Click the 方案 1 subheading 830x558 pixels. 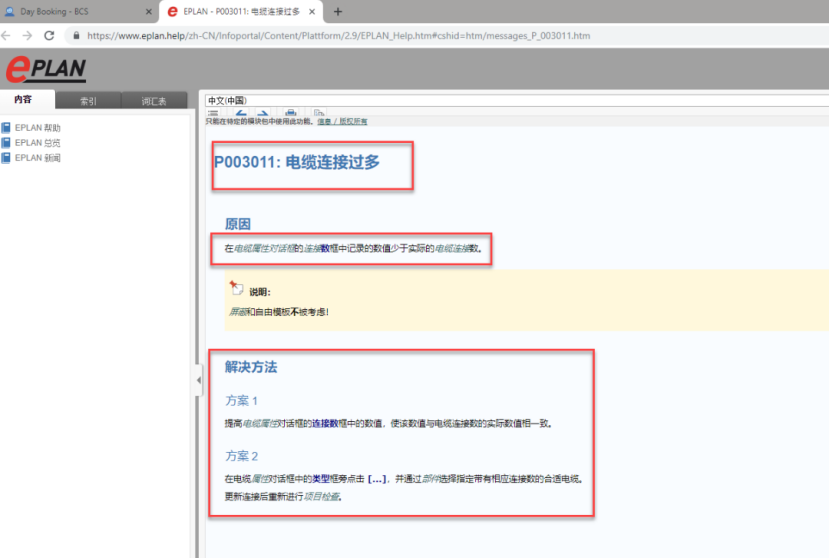coord(241,401)
